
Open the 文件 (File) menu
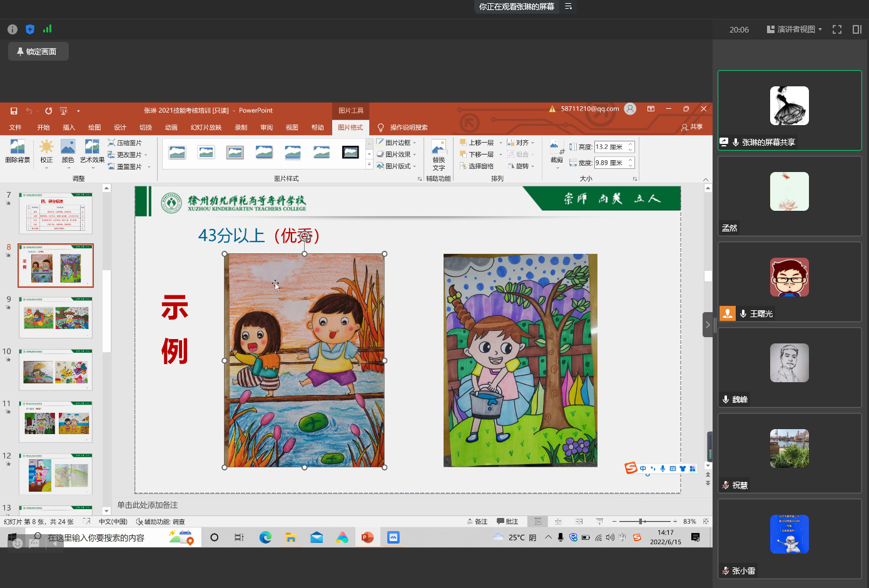16,128
